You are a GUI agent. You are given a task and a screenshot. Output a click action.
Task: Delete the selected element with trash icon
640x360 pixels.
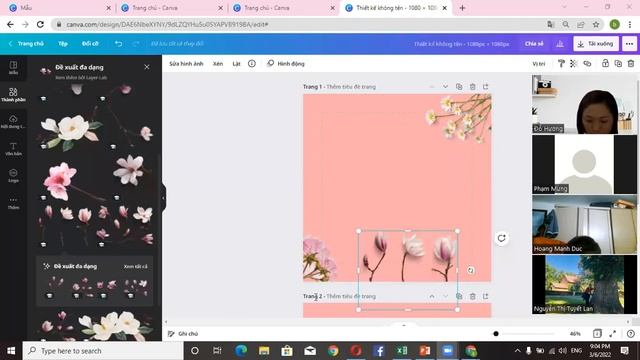pyautogui.click(x=631, y=63)
